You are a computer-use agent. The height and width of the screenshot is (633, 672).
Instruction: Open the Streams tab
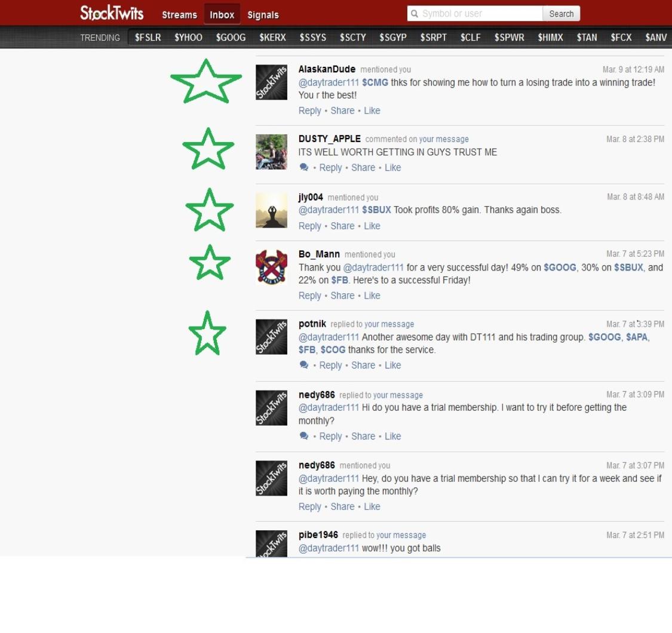(x=179, y=15)
